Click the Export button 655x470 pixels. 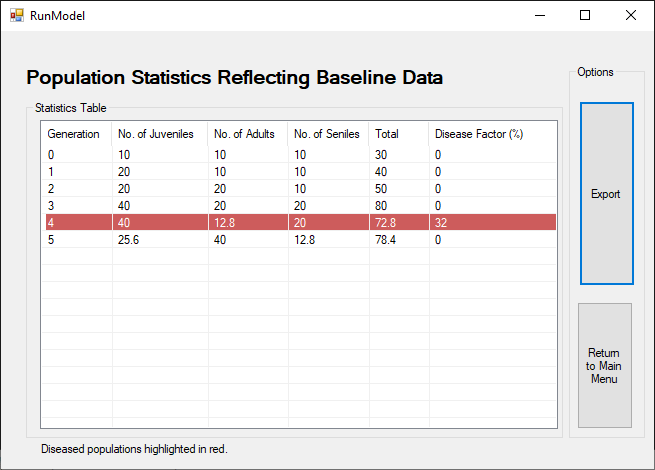pyautogui.click(x=606, y=194)
